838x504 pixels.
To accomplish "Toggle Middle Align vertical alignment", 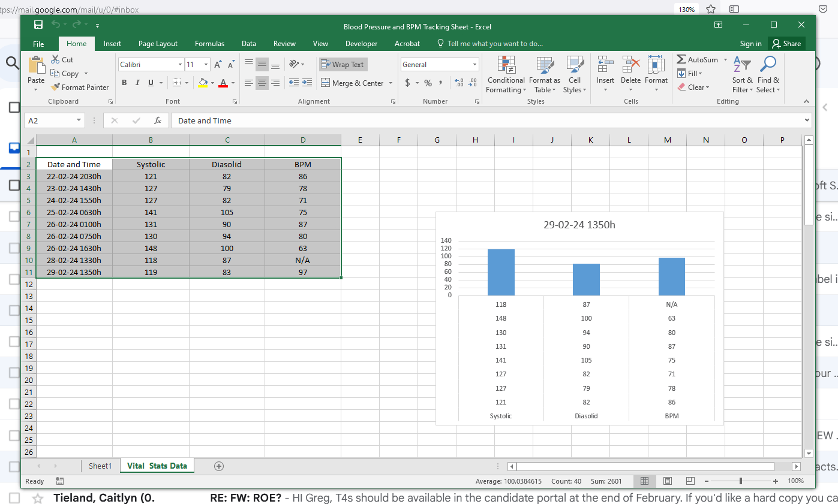I will [262, 64].
